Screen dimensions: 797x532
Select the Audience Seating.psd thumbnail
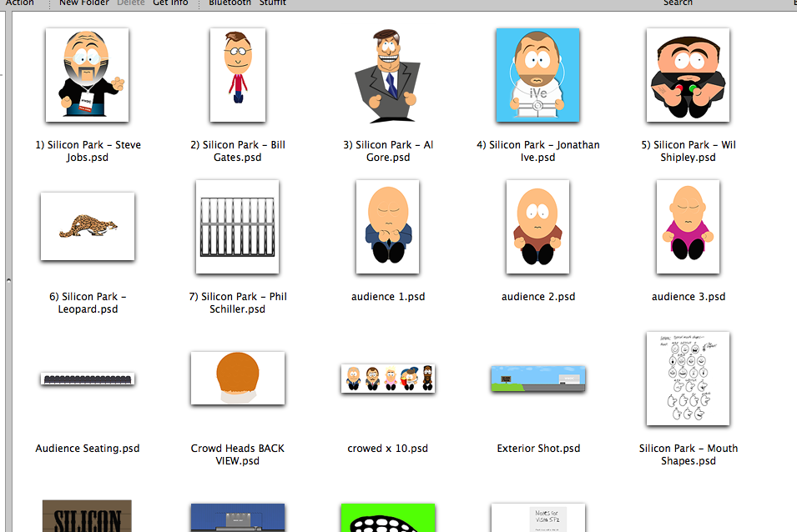(88, 379)
